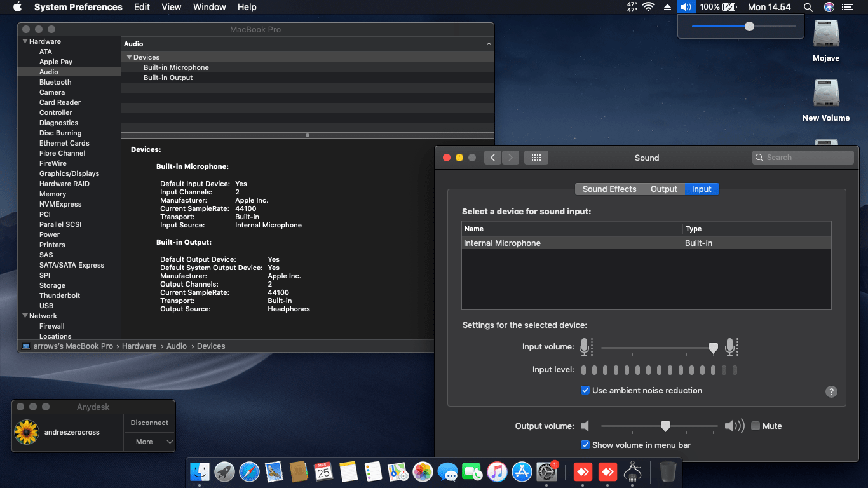Image resolution: width=868 pixels, height=488 pixels.
Task: Open Spotlight search magnifier in menu bar
Action: point(808,7)
